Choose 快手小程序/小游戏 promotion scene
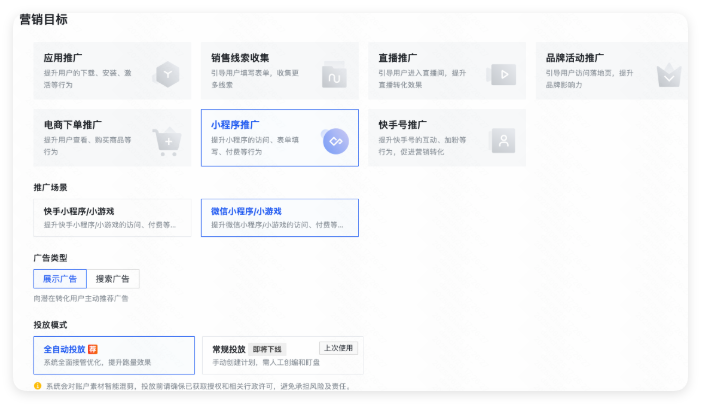 tap(112, 218)
